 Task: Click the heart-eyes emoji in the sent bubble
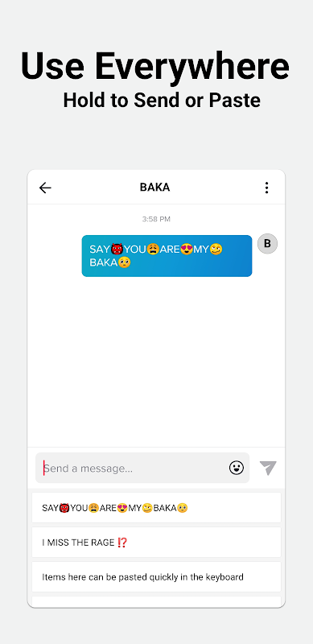coord(187,250)
